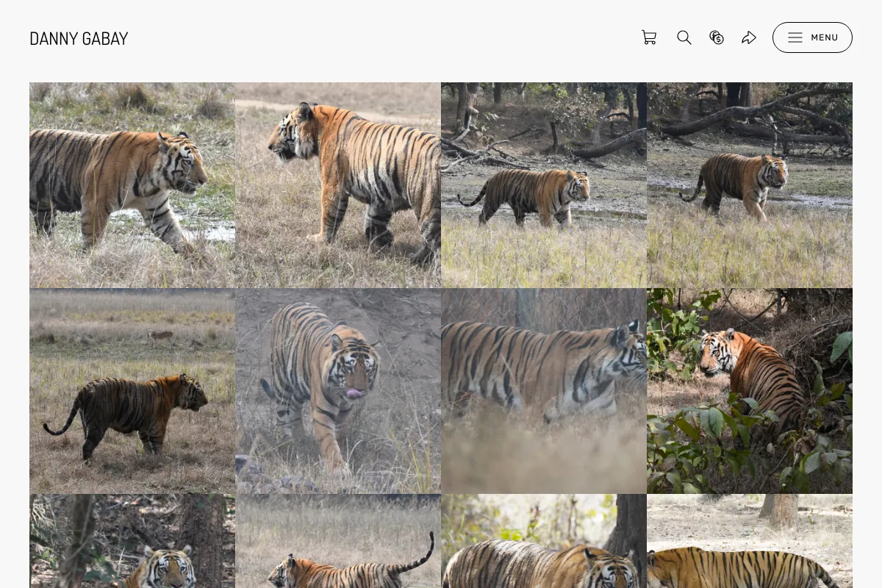Open tiger photo among green leaves
Screen dimensions: 882x588
pyautogui.click(x=750, y=391)
